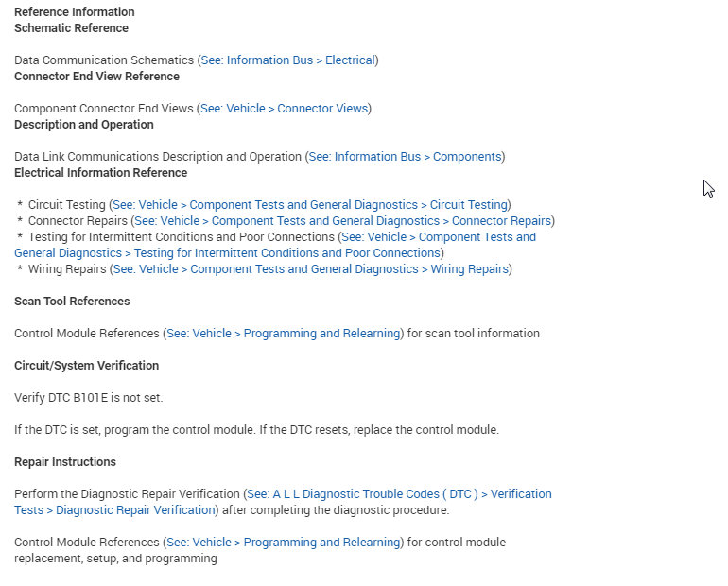
Task: Go to the Connector Repairs link
Action: pos(343,221)
